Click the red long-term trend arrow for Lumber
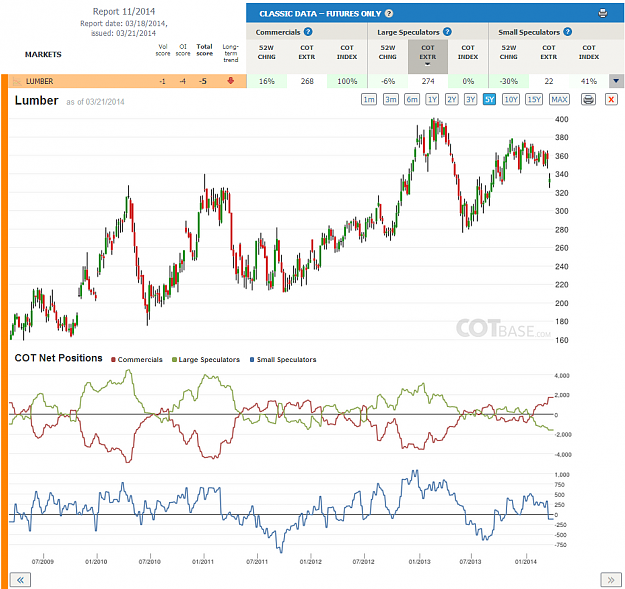625x589 pixels. [x=230, y=81]
